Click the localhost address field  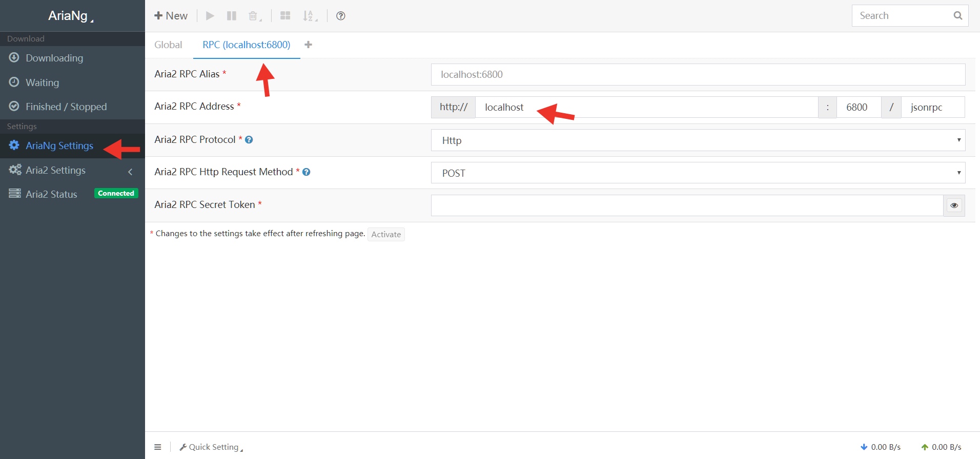(646, 107)
